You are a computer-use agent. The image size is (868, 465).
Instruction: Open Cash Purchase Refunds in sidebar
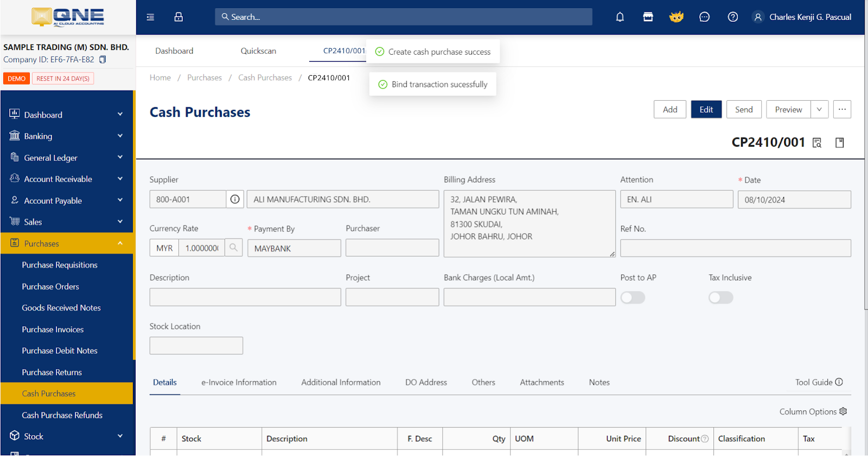[62, 415]
